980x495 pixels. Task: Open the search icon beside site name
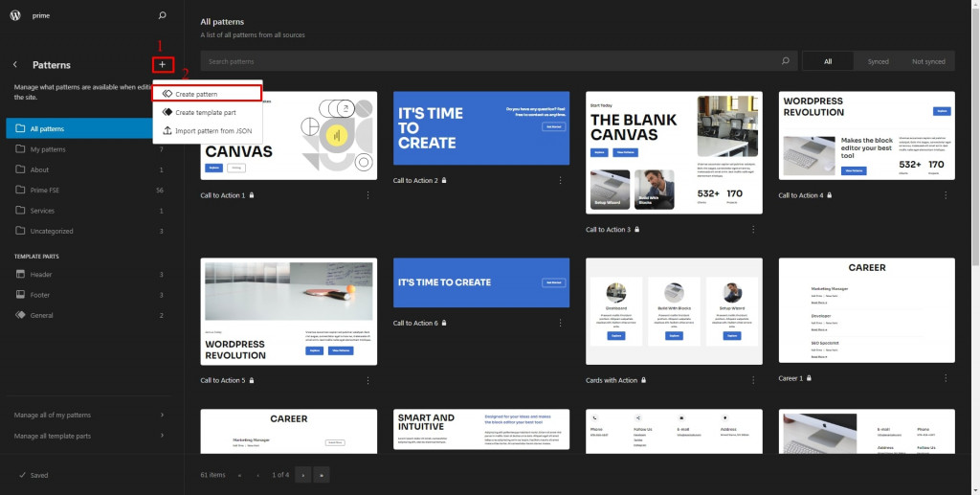pyautogui.click(x=163, y=15)
